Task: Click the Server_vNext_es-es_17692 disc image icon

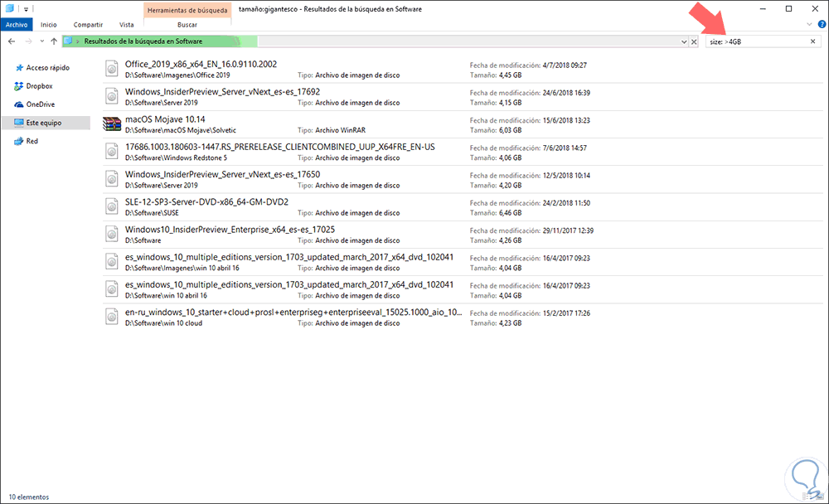Action: [x=112, y=96]
